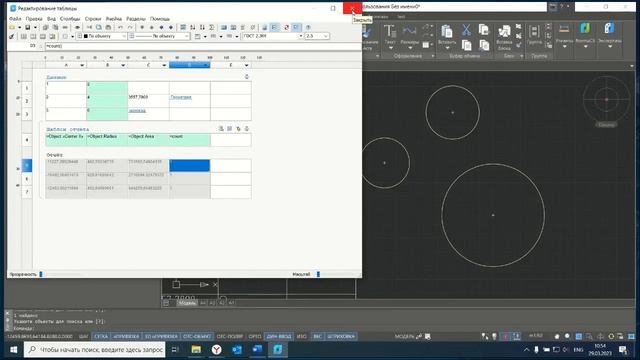
Task: Toggle ШТРИХОВКА in status bar
Action: 341,337
